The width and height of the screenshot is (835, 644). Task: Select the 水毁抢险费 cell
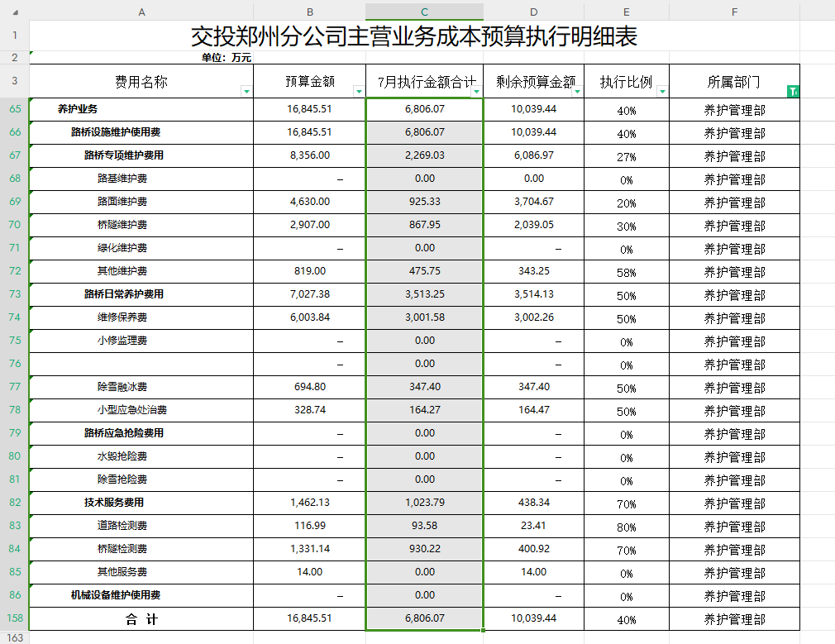pos(141,456)
